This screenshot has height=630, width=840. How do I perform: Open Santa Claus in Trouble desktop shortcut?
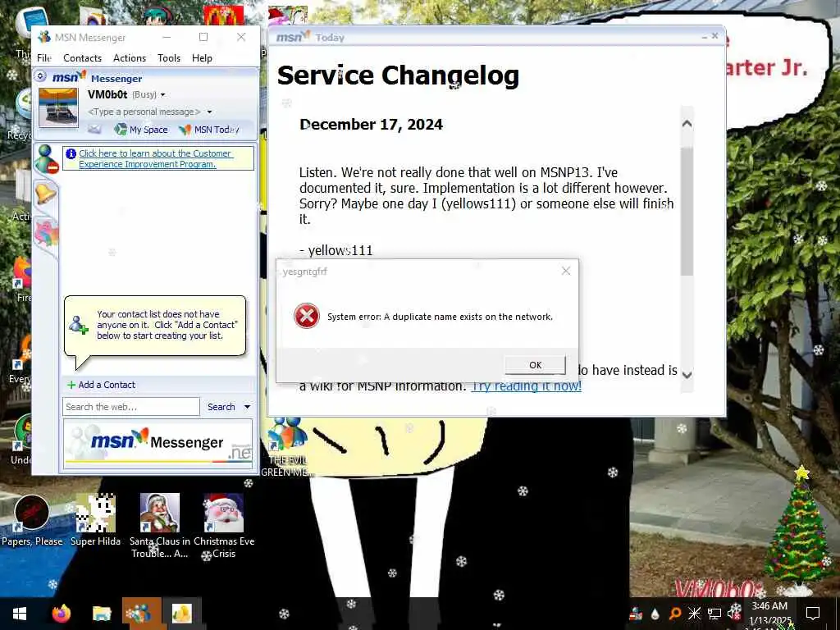coord(160,526)
